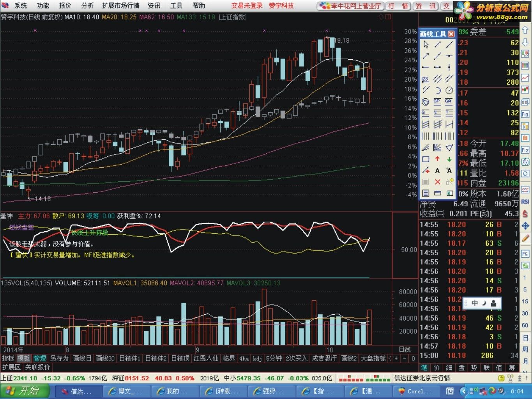This screenshot has height=399, width=532.
Task: Open the 工具 menu
Action: (x=176, y=5)
